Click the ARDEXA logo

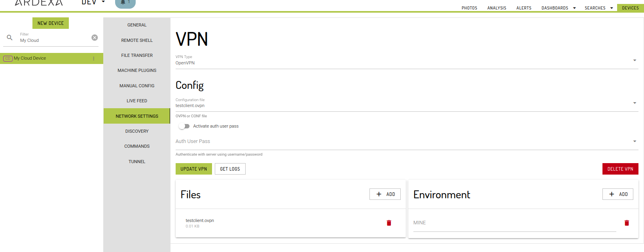point(39,2)
